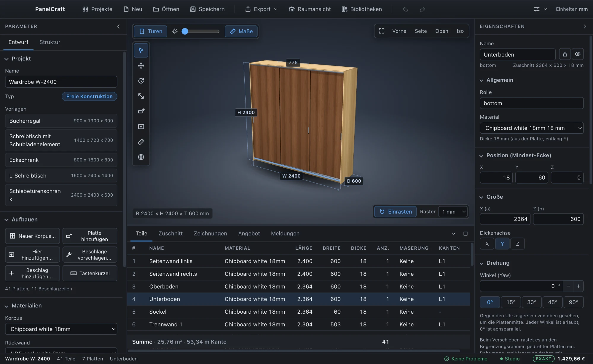
Task: Collapse the Position (Mindest-Ecke) section
Action: tap(481, 156)
